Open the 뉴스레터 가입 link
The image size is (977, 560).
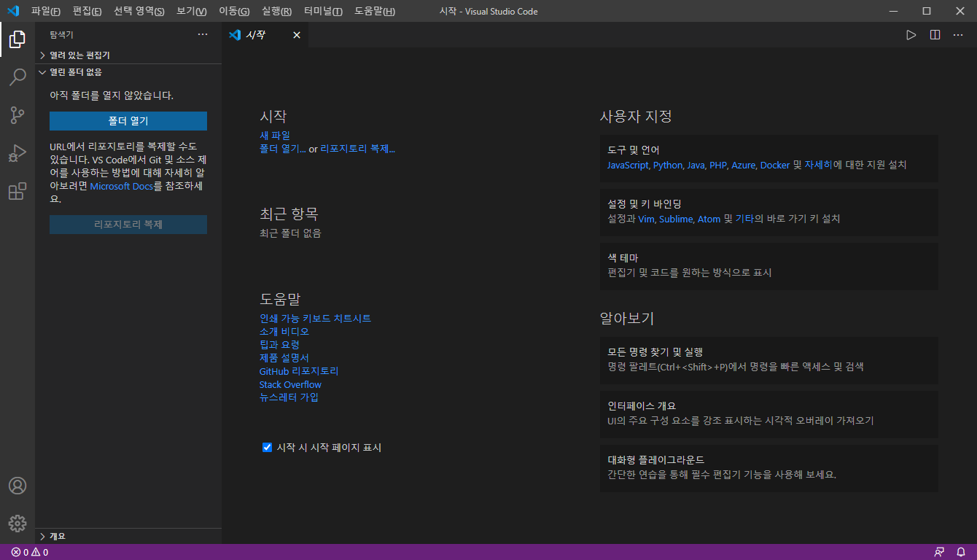pos(289,397)
